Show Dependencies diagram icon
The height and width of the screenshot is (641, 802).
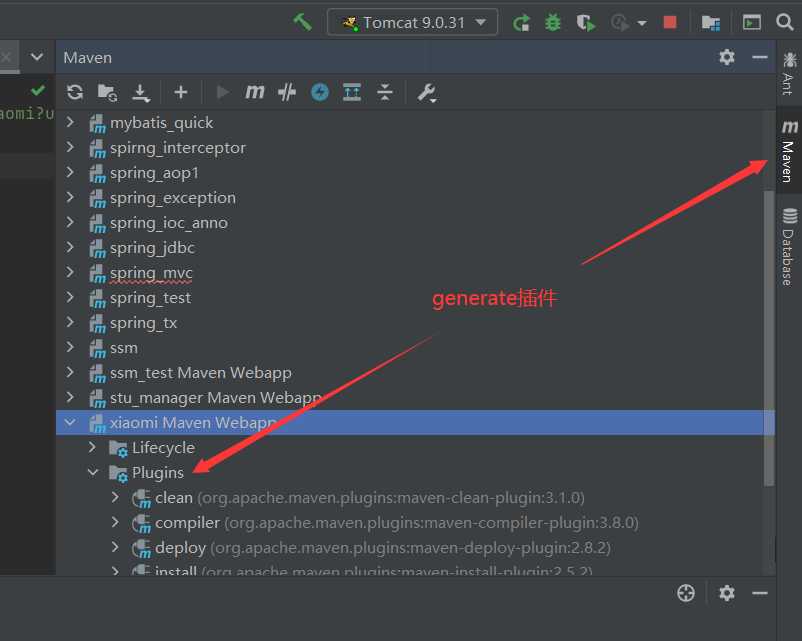(x=352, y=92)
